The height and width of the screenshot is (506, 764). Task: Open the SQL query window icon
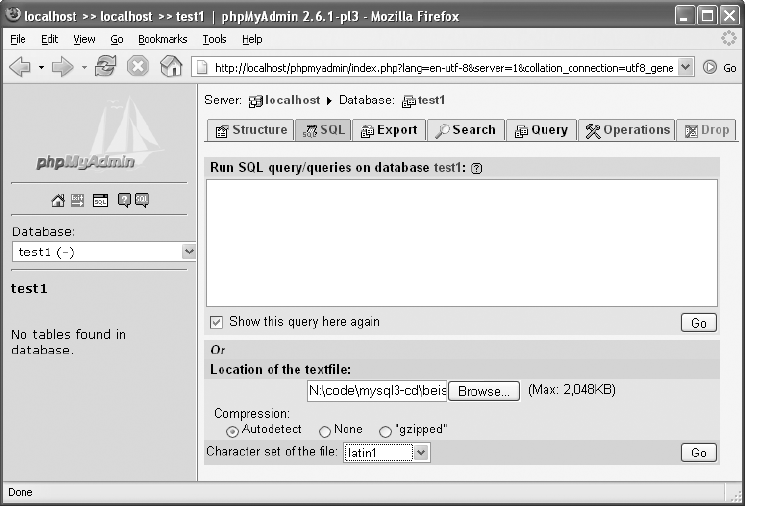100,200
